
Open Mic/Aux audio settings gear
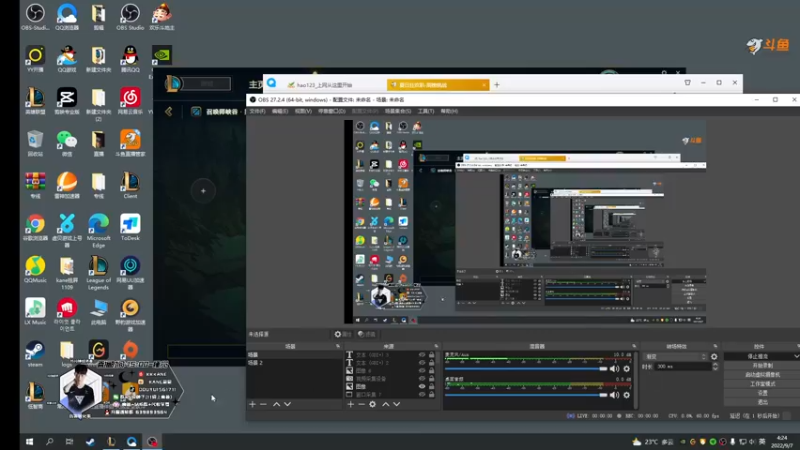[627, 369]
